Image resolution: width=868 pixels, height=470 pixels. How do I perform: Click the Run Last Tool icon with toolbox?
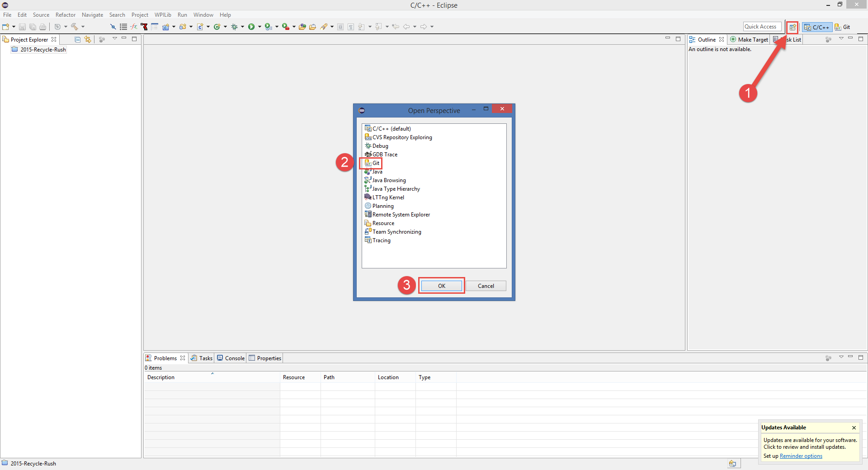286,27
